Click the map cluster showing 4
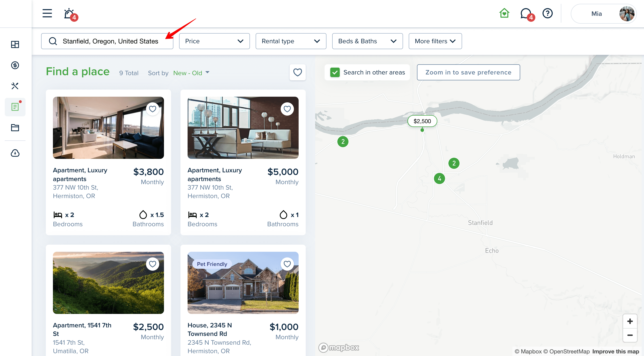The width and height of the screenshot is (644, 356). pos(439,178)
